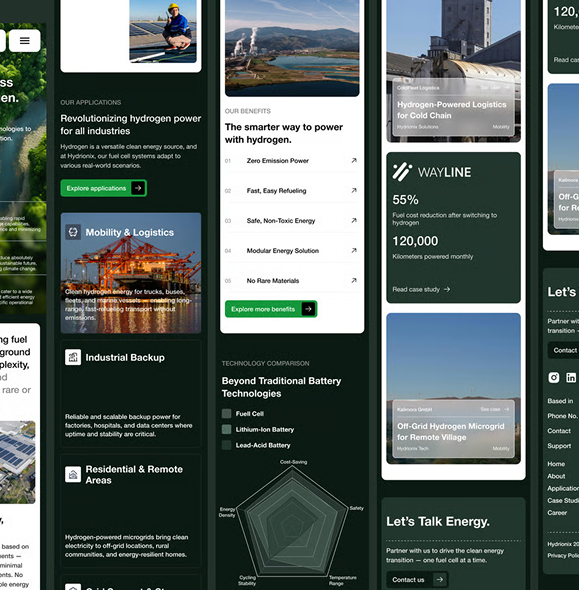Click See case arrow on Off-Grid Microgrid card

[506, 409]
